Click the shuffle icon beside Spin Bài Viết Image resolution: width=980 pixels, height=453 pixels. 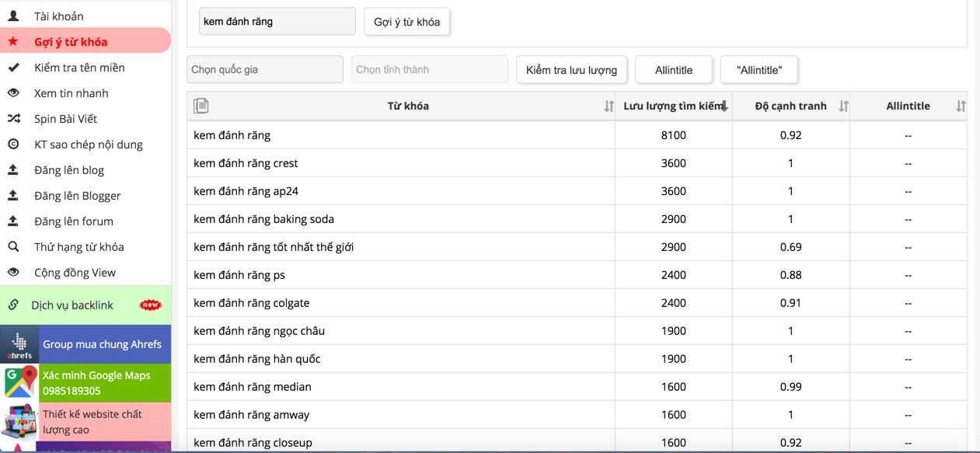point(13,118)
